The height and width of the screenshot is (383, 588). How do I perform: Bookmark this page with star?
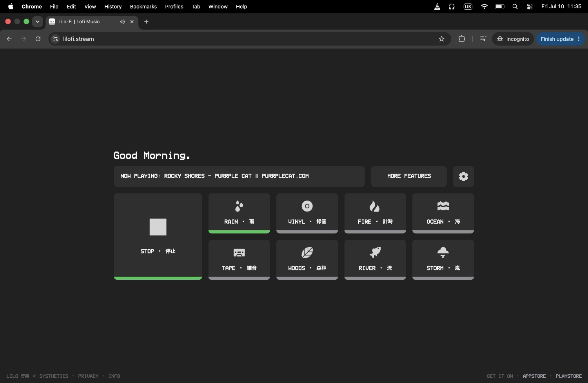pyautogui.click(x=441, y=39)
